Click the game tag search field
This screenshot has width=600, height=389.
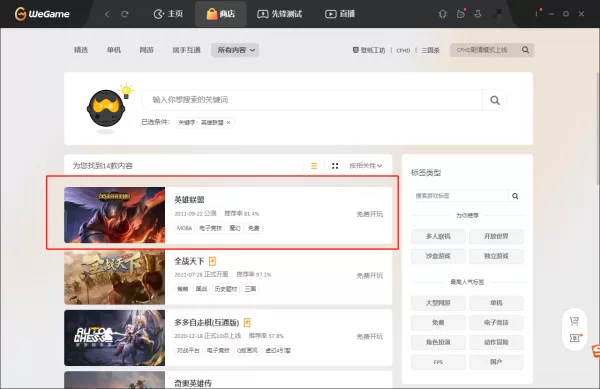[460, 196]
